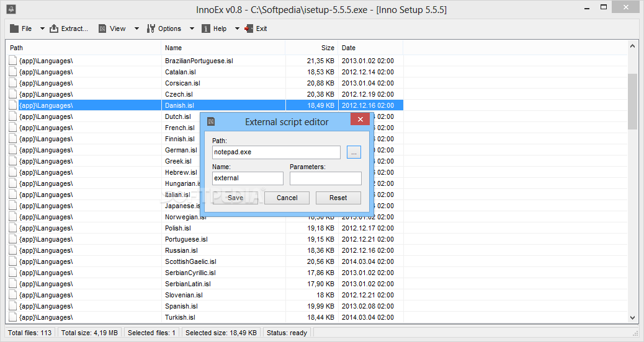Expand the View dropdown arrow

(x=136, y=28)
